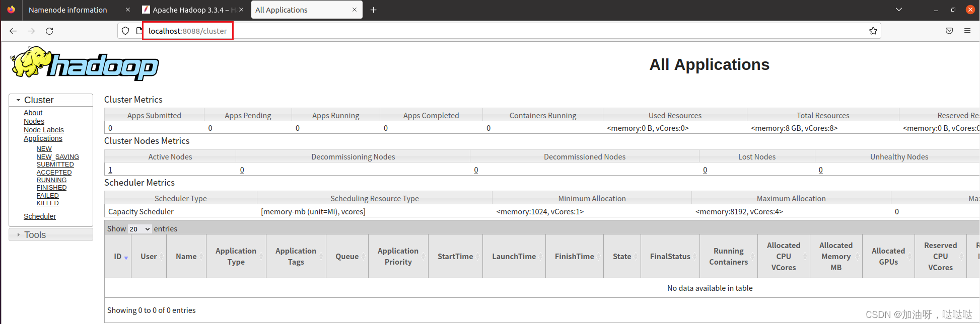
Task: Open the list all tabs chevron
Action: 899,10
